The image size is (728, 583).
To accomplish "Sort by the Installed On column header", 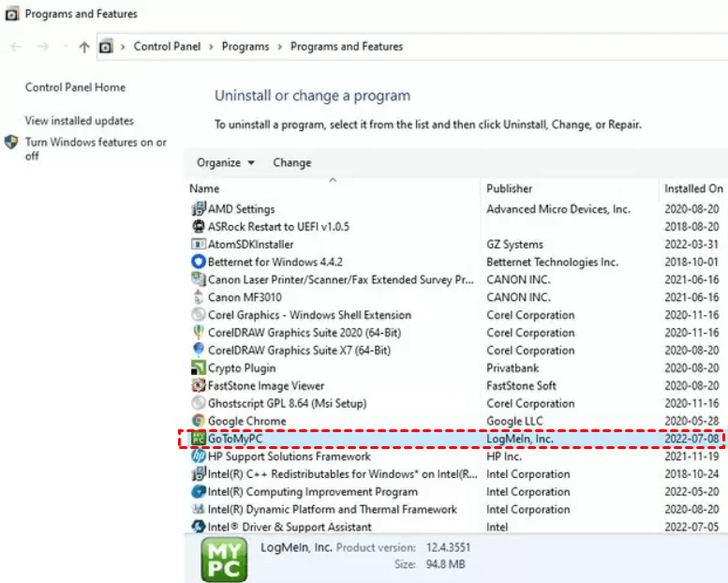I will (693, 188).
